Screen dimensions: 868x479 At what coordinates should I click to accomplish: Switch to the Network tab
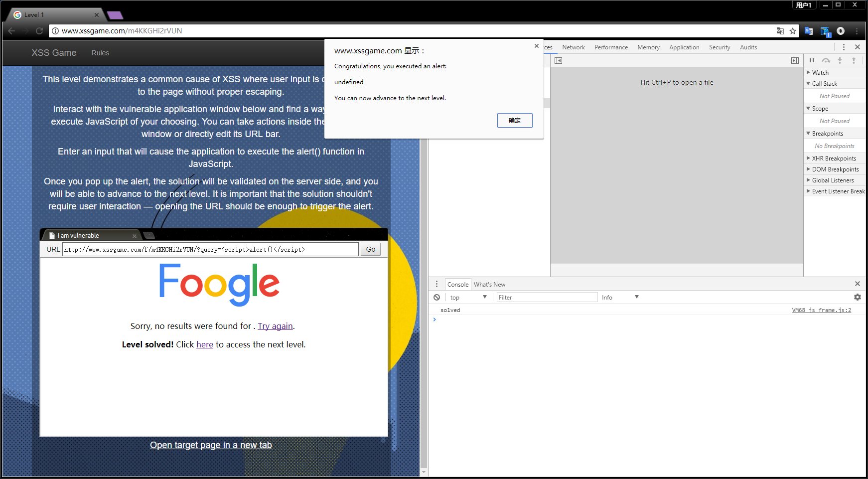pyautogui.click(x=574, y=47)
